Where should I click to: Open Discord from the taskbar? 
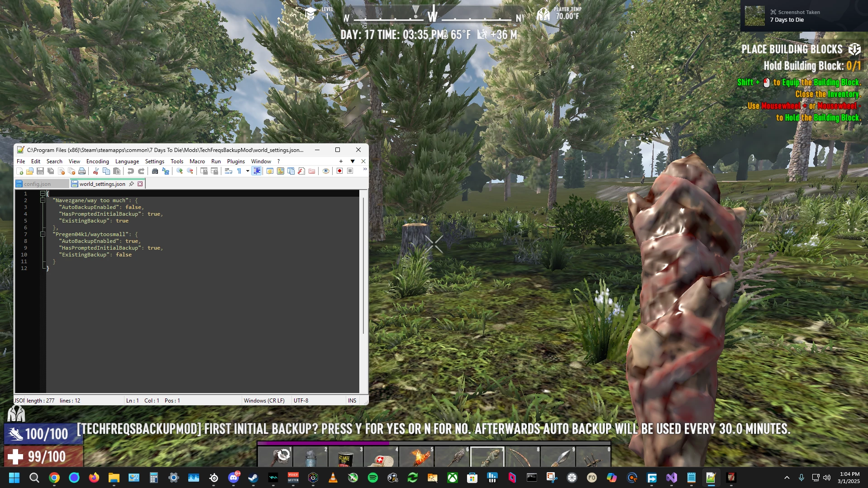[234, 478]
